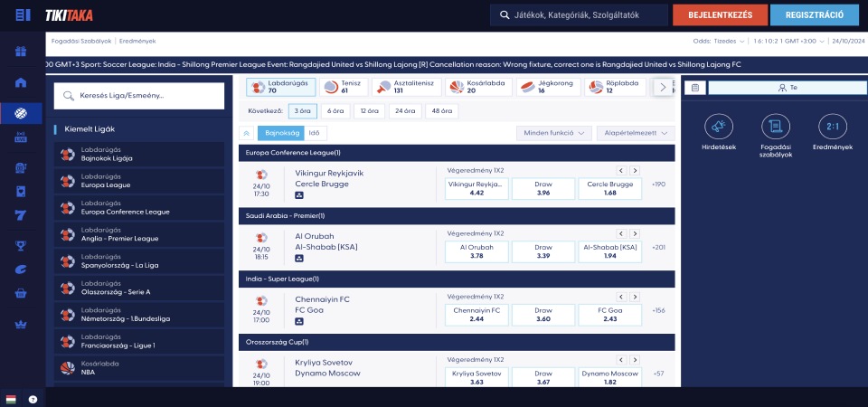Open Hirdetések megaphone icon

tap(719, 127)
